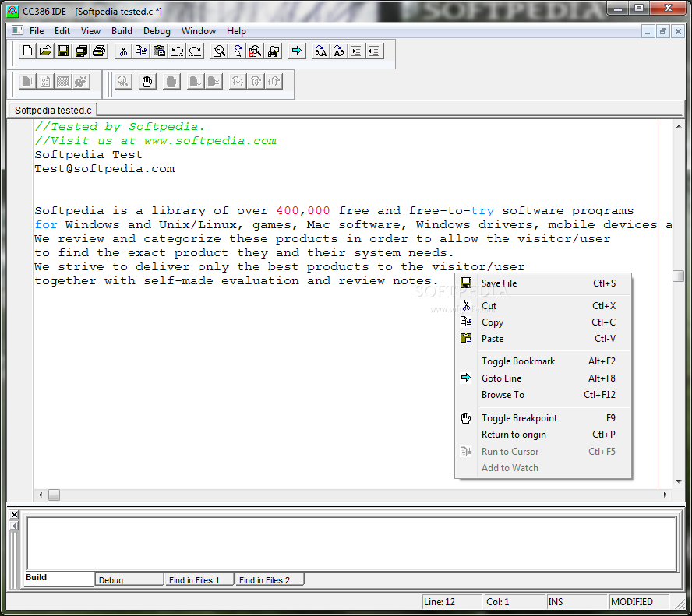Click the Replace toolbar icon
Image resolution: width=692 pixels, height=616 pixels.
pyautogui.click(x=255, y=51)
